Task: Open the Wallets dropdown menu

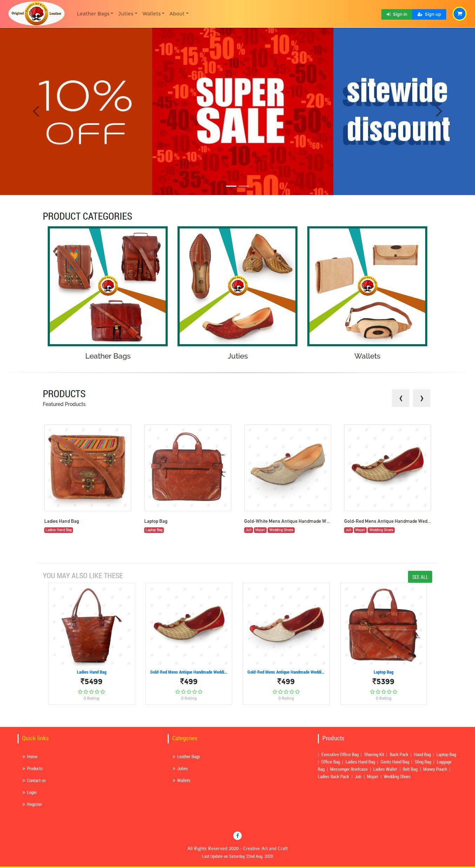Action: [x=153, y=14]
